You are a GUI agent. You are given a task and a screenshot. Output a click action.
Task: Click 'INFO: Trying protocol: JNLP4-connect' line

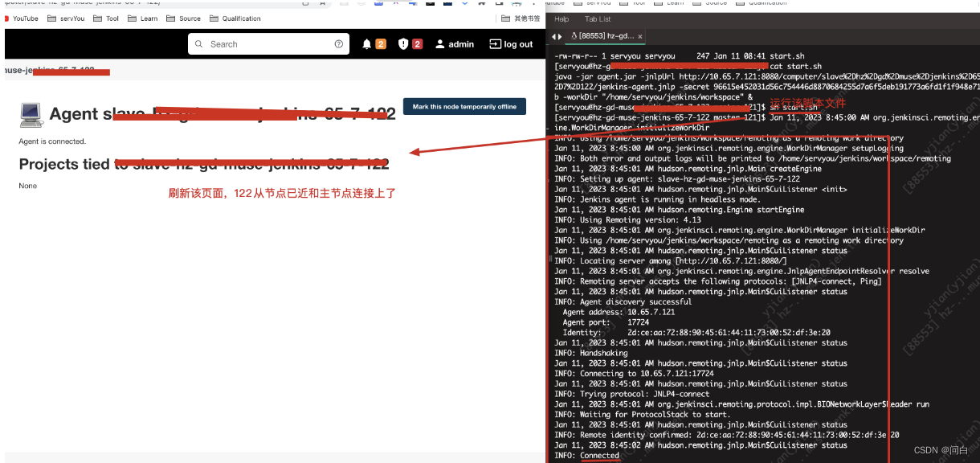pos(632,394)
